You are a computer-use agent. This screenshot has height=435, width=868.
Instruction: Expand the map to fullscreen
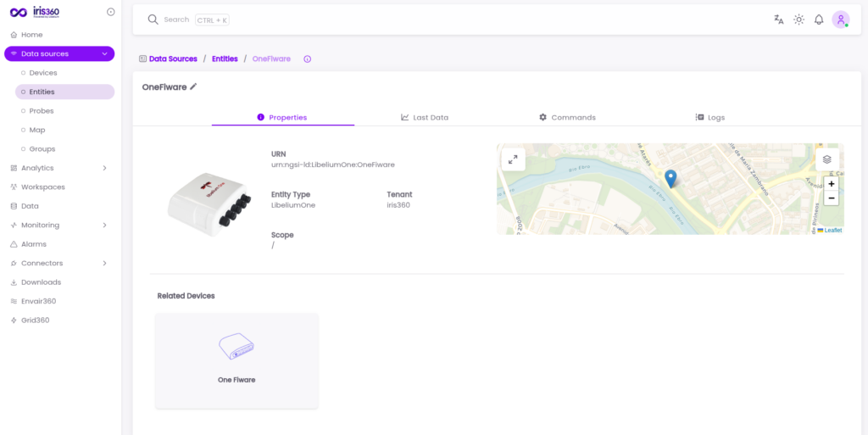click(513, 159)
